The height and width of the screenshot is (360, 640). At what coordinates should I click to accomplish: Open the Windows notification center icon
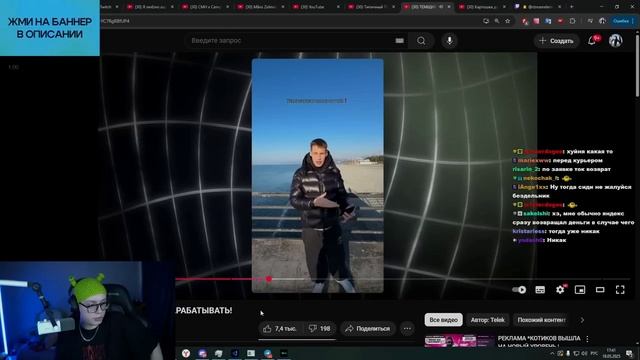629,353
